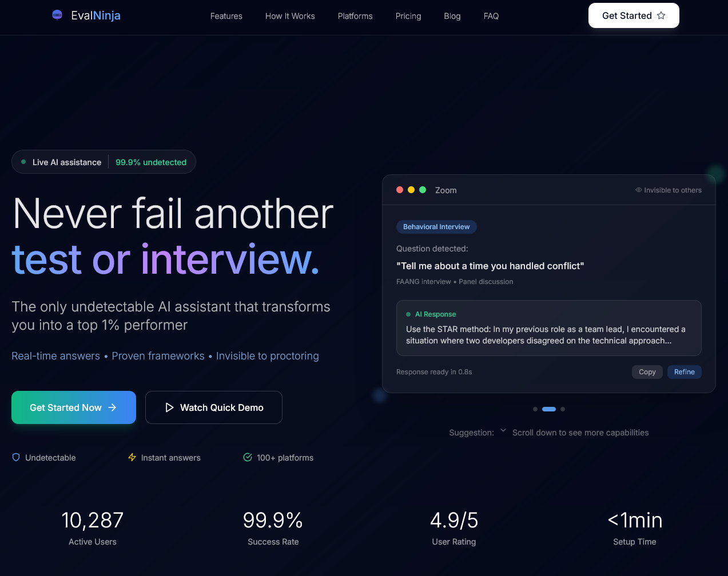Click the '99.9%' Success Rate stat
The height and width of the screenshot is (576, 728).
[x=273, y=520]
